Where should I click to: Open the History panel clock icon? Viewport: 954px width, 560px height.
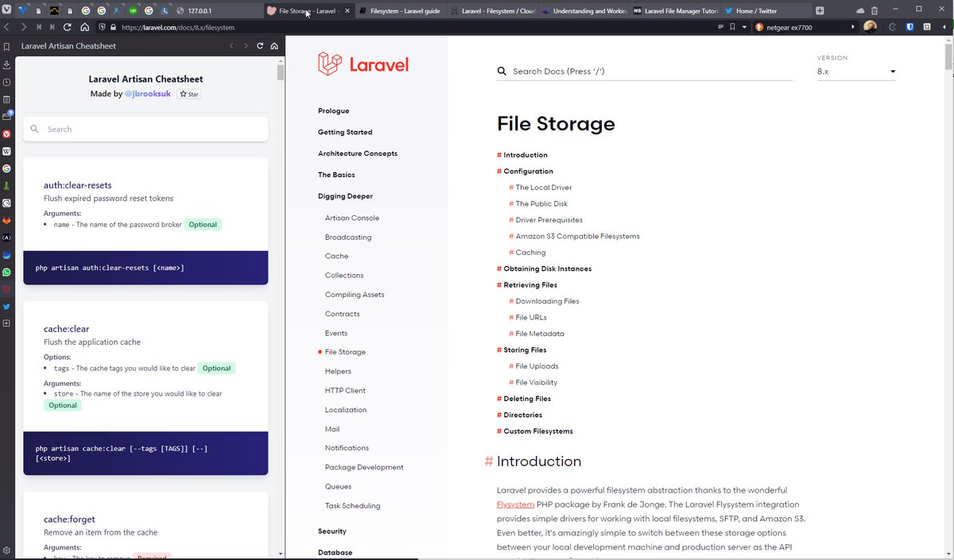[6, 82]
